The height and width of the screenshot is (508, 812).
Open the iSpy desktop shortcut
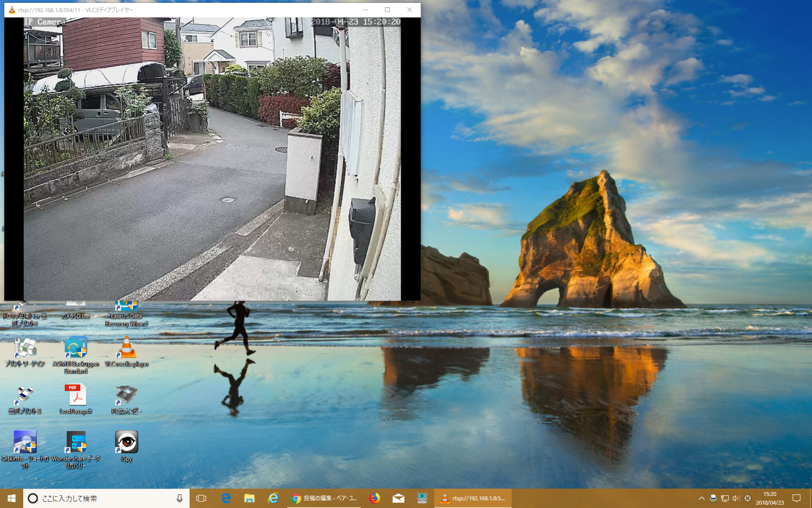pyautogui.click(x=126, y=443)
